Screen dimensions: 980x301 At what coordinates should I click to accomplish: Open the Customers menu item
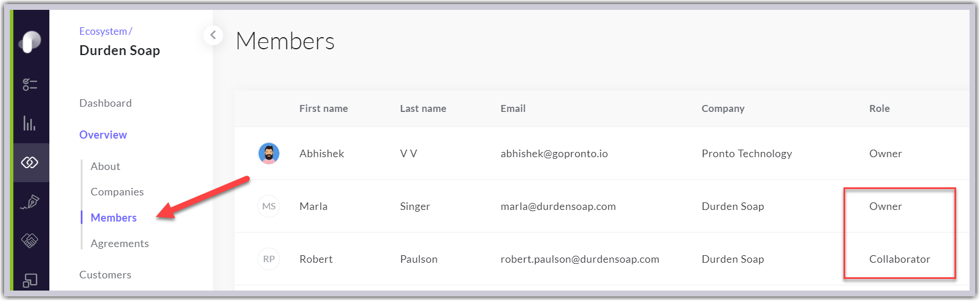pyautogui.click(x=106, y=275)
